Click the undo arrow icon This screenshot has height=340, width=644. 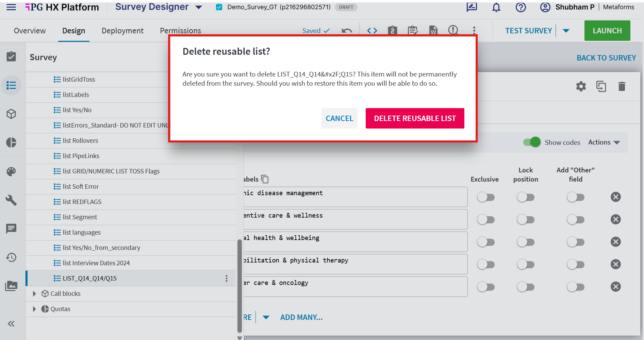[x=347, y=31]
